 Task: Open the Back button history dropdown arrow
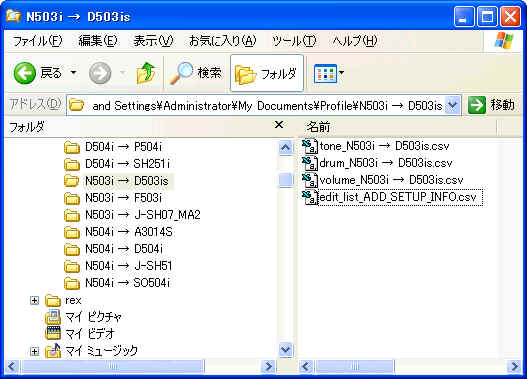click(x=73, y=73)
